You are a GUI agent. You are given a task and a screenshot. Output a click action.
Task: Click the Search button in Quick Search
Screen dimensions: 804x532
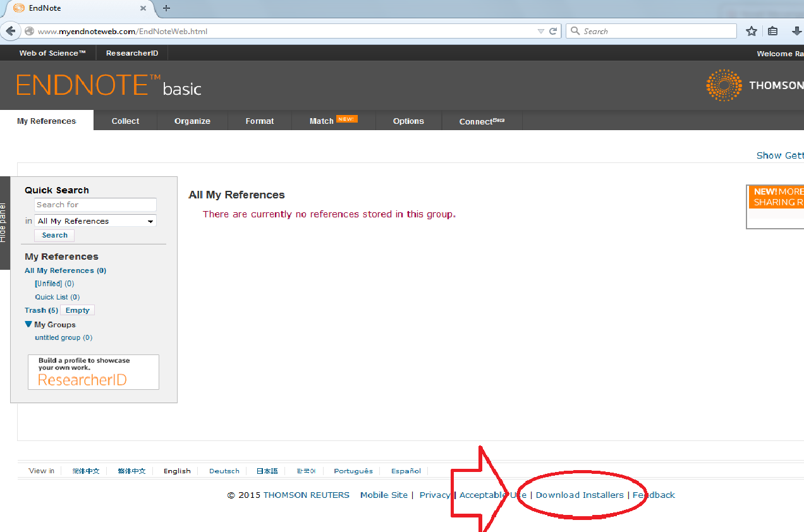coord(54,235)
